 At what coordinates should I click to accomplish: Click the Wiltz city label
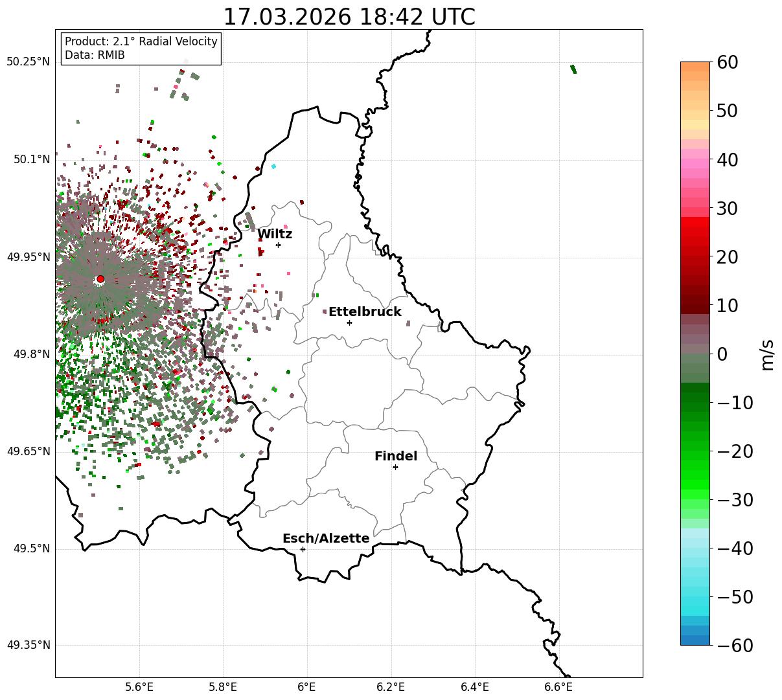(275, 234)
